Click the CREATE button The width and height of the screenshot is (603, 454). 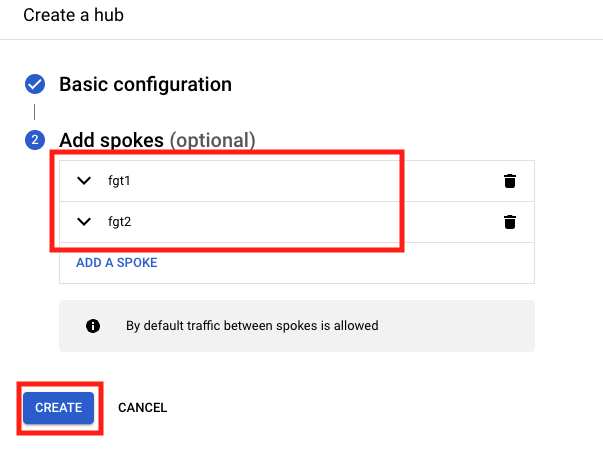coord(58,407)
